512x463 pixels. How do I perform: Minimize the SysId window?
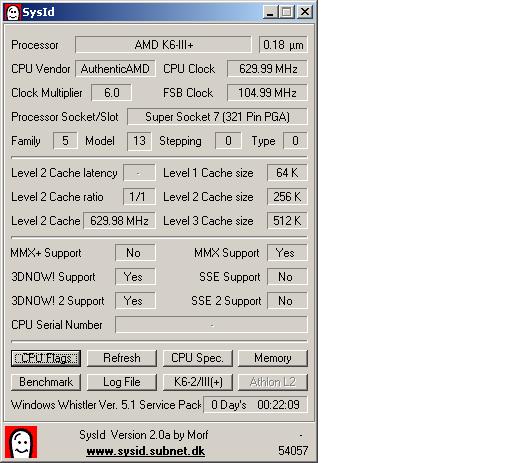tap(270, 12)
